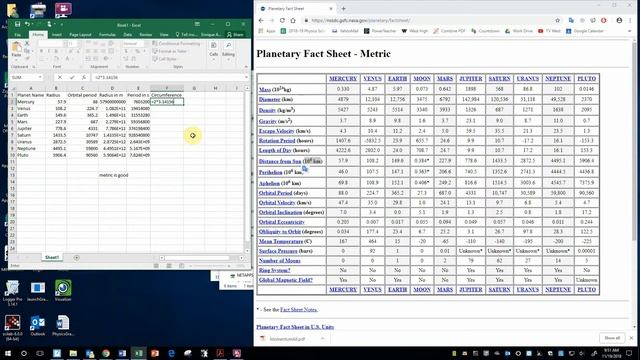The image size is (640, 360).
Task: Open PowerPoint from the taskbar
Action: click(155, 353)
